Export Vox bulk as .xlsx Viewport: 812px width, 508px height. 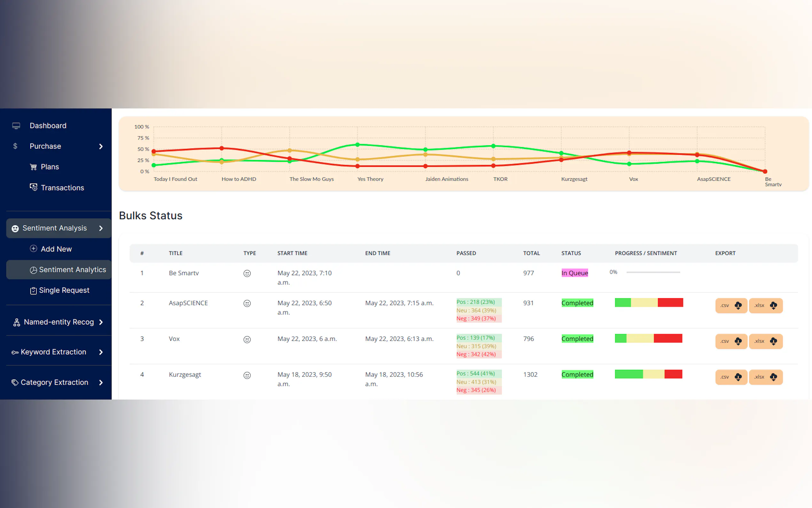765,341
